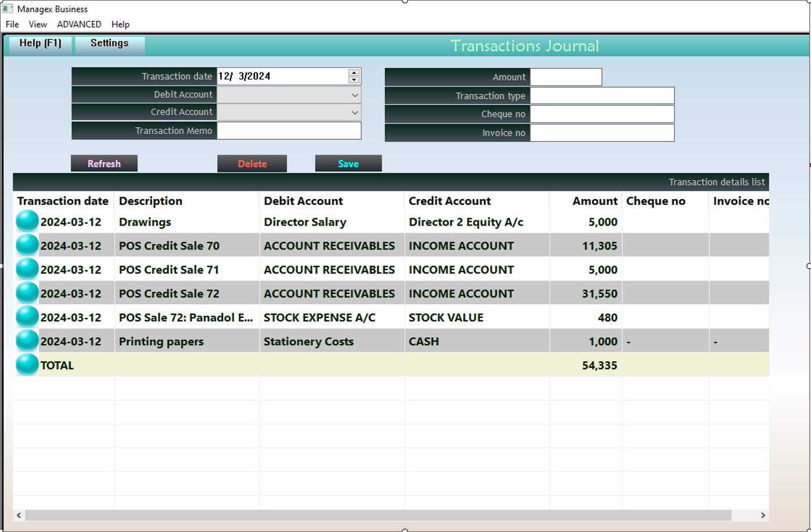
Task: Click the up arrow of the transaction date stepper
Action: [x=353, y=73]
